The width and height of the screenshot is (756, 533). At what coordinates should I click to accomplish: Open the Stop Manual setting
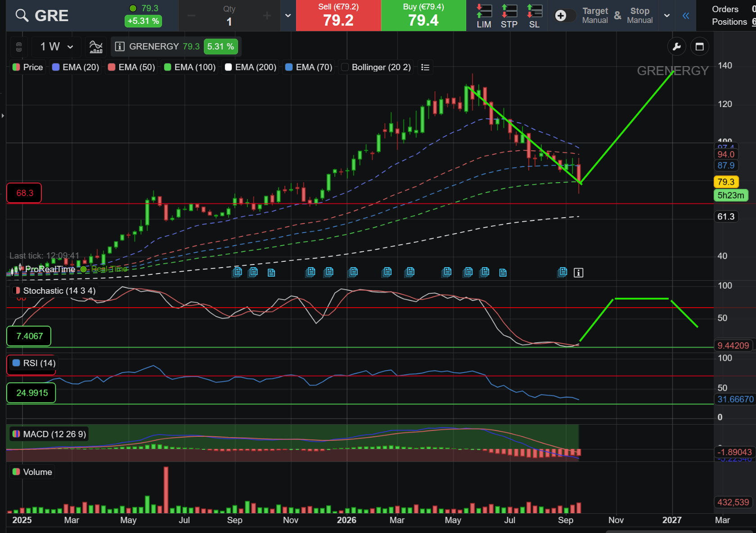(x=640, y=16)
